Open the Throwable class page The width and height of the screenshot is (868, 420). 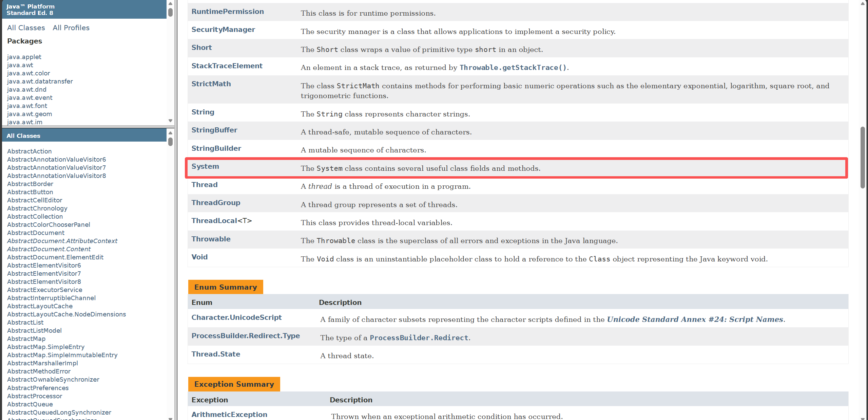point(211,239)
